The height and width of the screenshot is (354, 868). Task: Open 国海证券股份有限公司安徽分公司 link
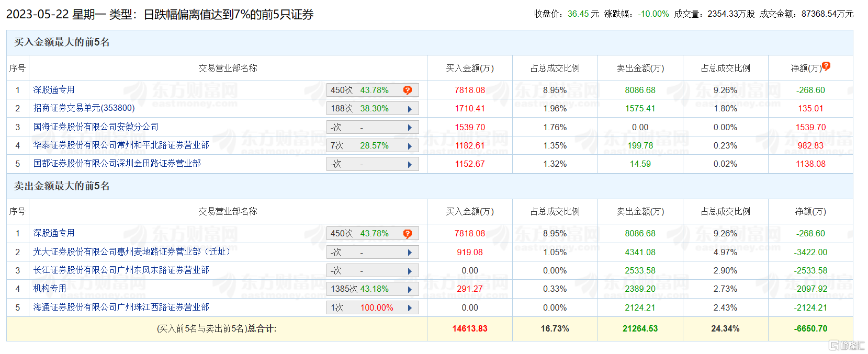point(96,127)
